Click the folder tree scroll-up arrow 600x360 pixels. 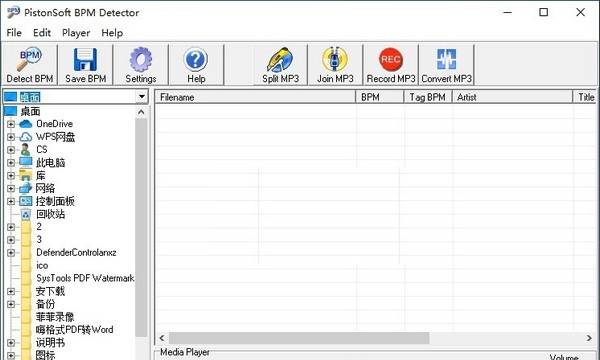coord(141,112)
